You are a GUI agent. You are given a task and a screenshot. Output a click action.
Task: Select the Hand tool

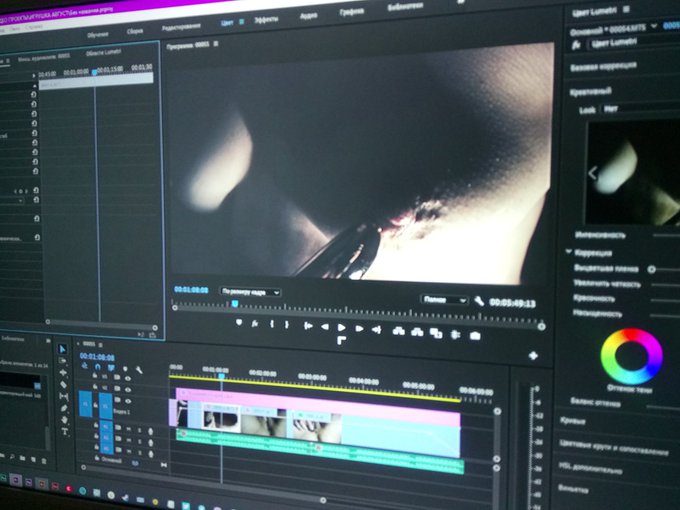point(65,420)
